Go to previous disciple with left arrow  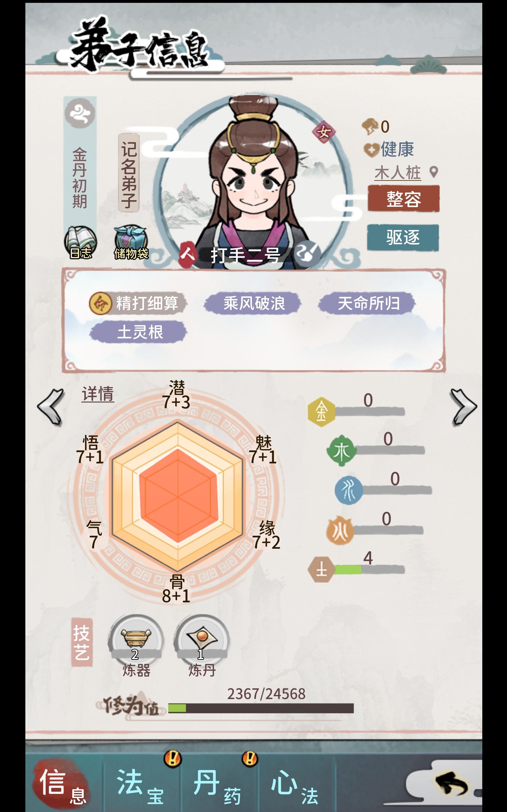(51, 407)
